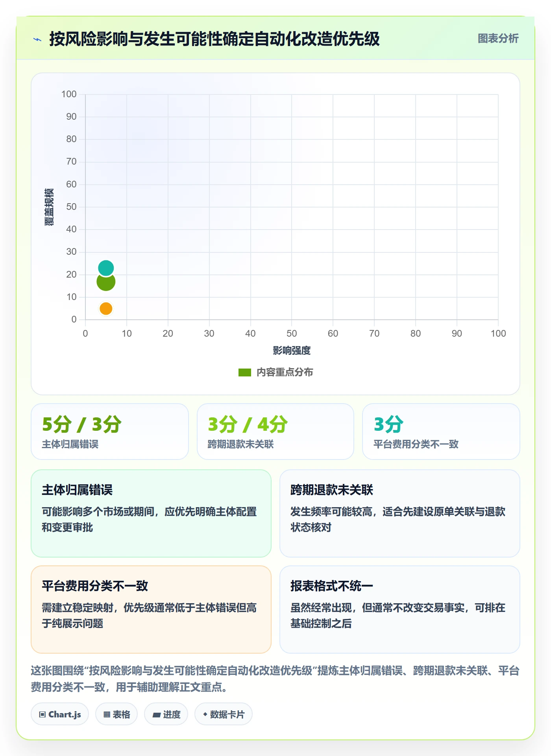Viewport: 551px width, 756px height.
Task: Toggle the 内容重点分布 legend color box
Action: (x=245, y=372)
